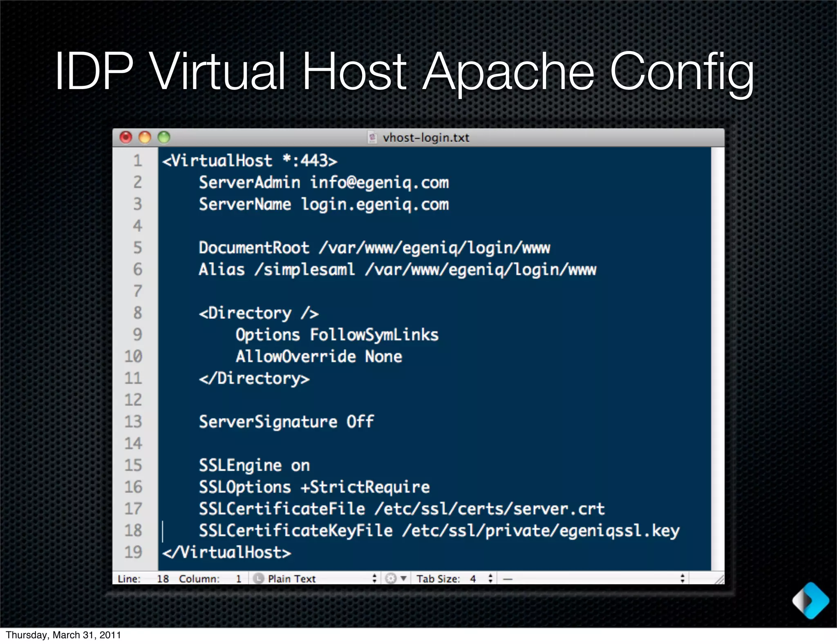Click the 'DocumentRoot /var/www/egeniq/login/www' line
Viewport: 837px width, 644px height.
coord(374,248)
